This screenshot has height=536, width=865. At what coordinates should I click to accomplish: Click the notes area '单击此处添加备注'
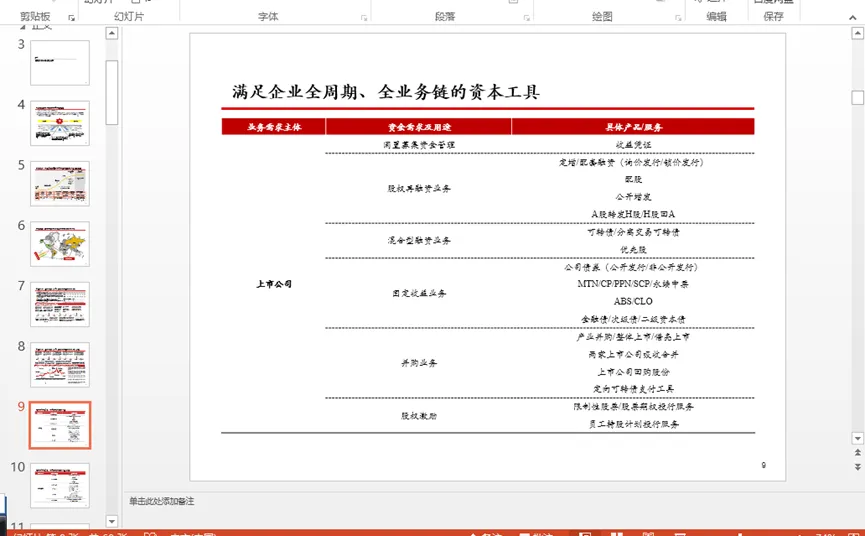coord(162,501)
